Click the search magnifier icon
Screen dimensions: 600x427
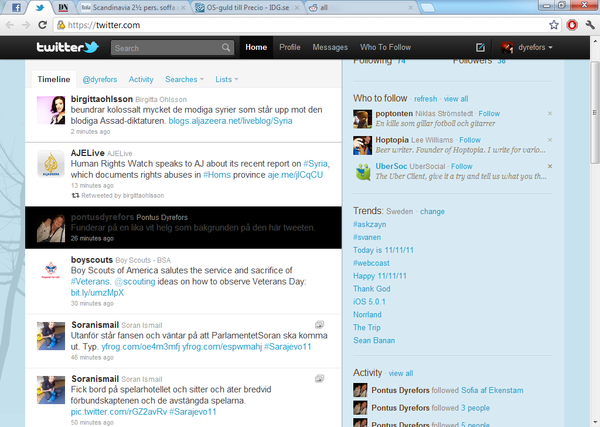pyautogui.click(x=226, y=47)
